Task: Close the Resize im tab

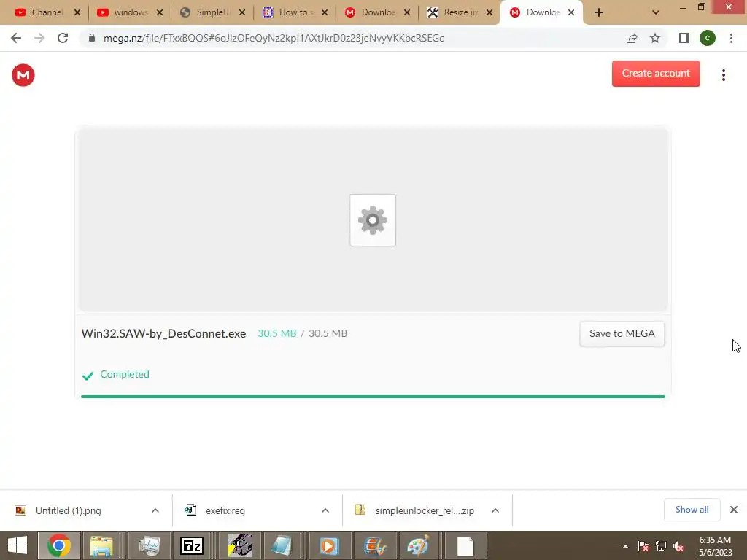Action: click(x=489, y=12)
